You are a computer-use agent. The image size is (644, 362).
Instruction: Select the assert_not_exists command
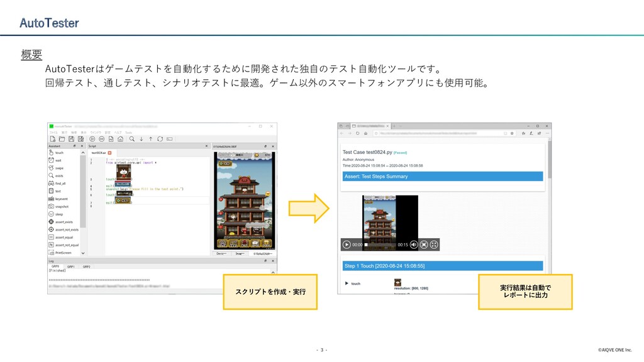(x=64, y=230)
